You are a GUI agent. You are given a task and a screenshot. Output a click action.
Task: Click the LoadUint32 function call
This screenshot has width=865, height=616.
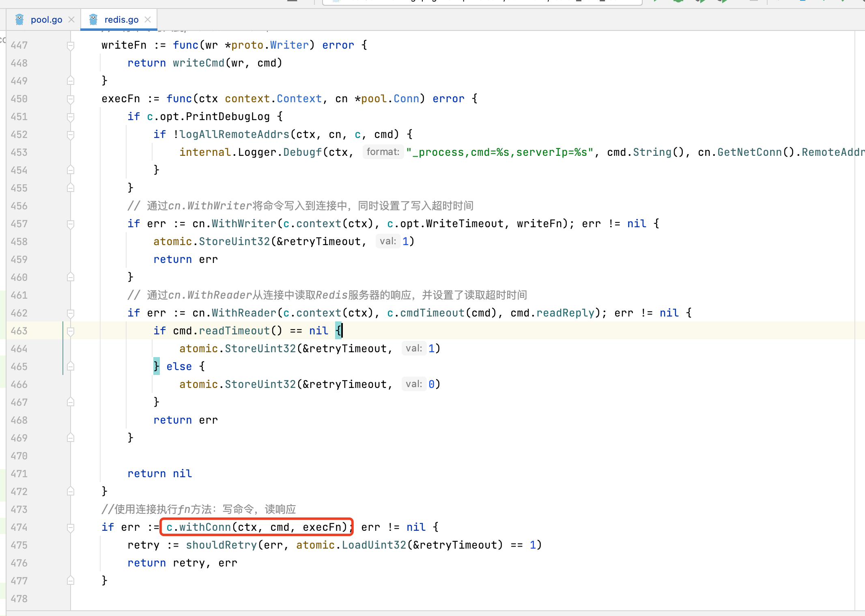pyautogui.click(x=374, y=545)
